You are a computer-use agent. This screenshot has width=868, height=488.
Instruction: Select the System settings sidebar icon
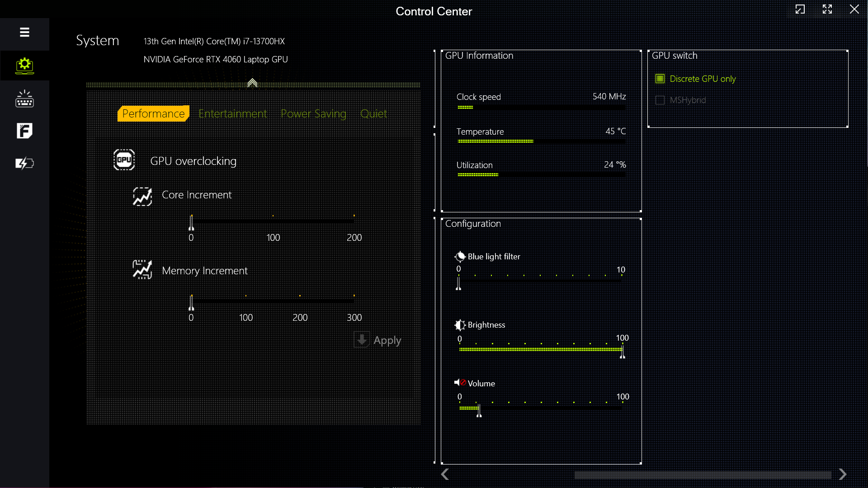[x=24, y=66]
